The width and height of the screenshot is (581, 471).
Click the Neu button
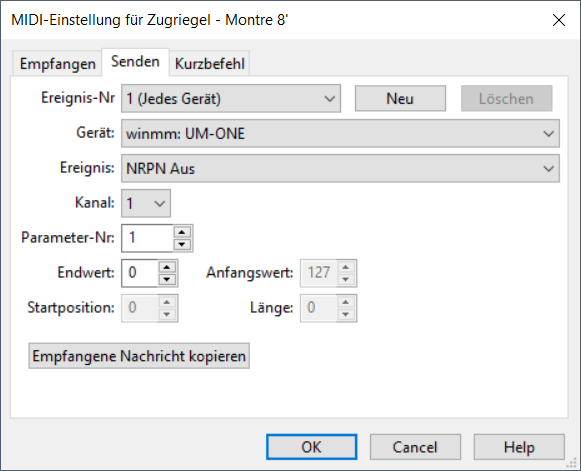coord(400,99)
